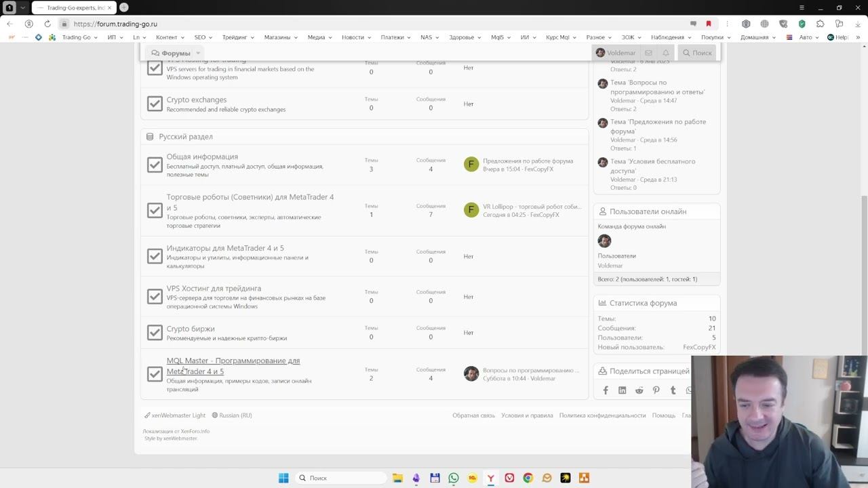Viewport: 868px width, 488px height.
Task: Open the green shield extension icon
Action: coord(802,24)
